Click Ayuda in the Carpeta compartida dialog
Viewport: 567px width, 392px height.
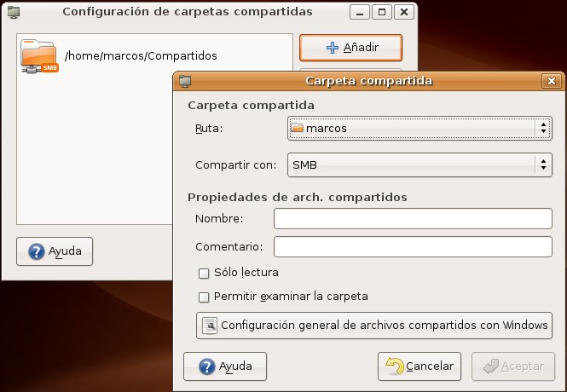(x=225, y=366)
